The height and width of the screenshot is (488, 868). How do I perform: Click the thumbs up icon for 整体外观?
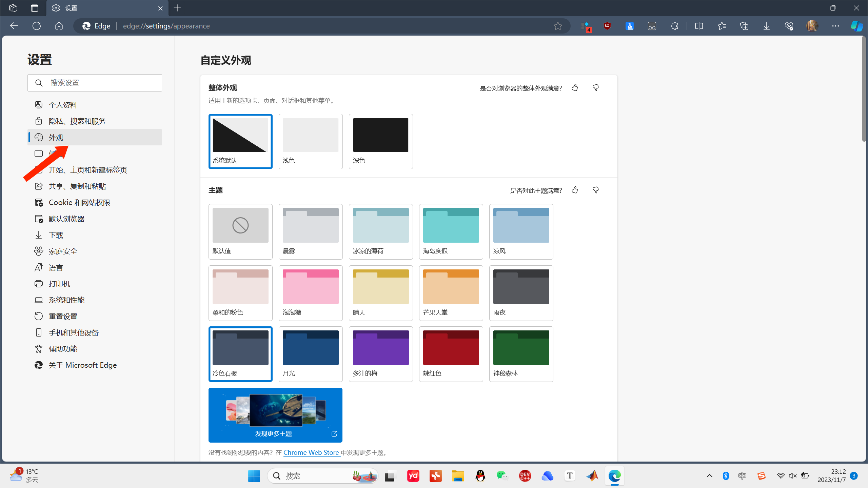[x=575, y=87]
